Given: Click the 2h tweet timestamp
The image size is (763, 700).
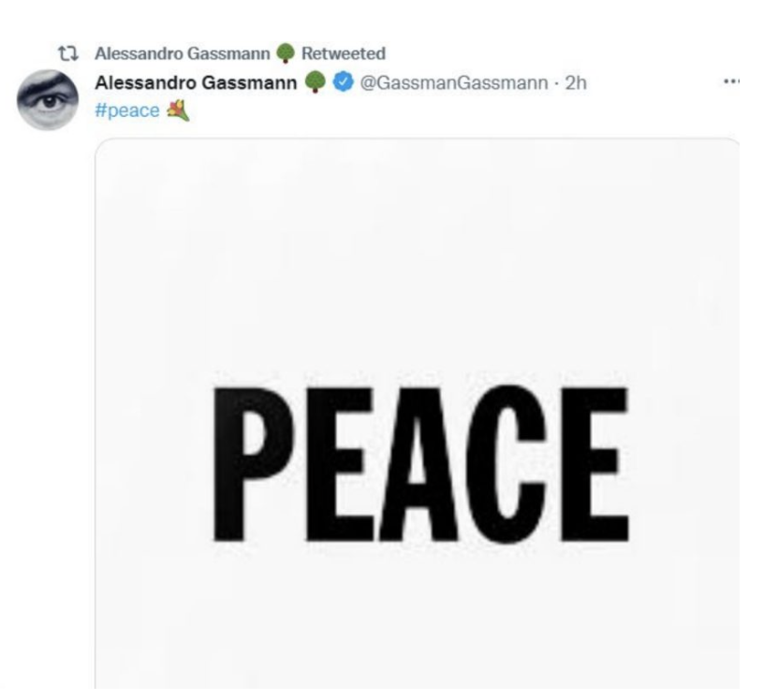Looking at the screenshot, I should (576, 82).
